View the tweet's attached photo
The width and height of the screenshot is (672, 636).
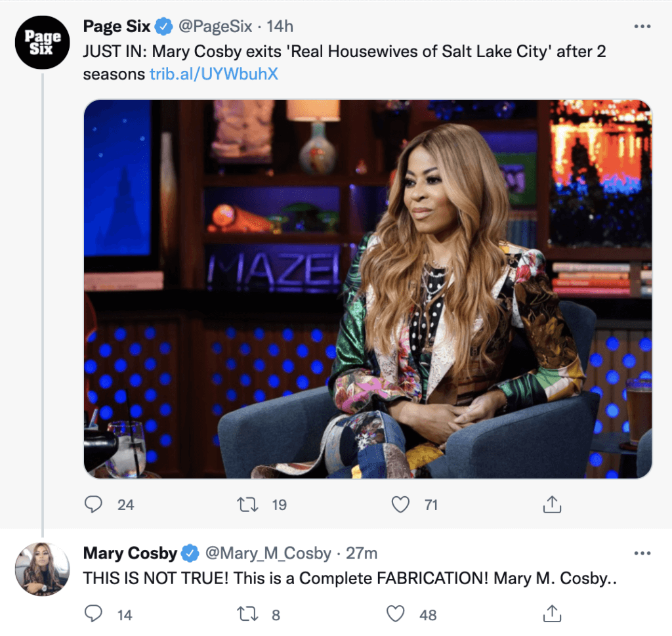click(x=367, y=289)
